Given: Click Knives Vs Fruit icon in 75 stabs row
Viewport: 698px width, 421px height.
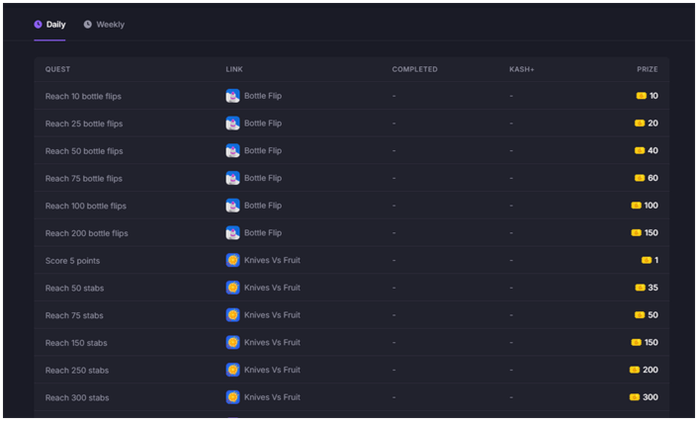Looking at the screenshot, I should (233, 315).
